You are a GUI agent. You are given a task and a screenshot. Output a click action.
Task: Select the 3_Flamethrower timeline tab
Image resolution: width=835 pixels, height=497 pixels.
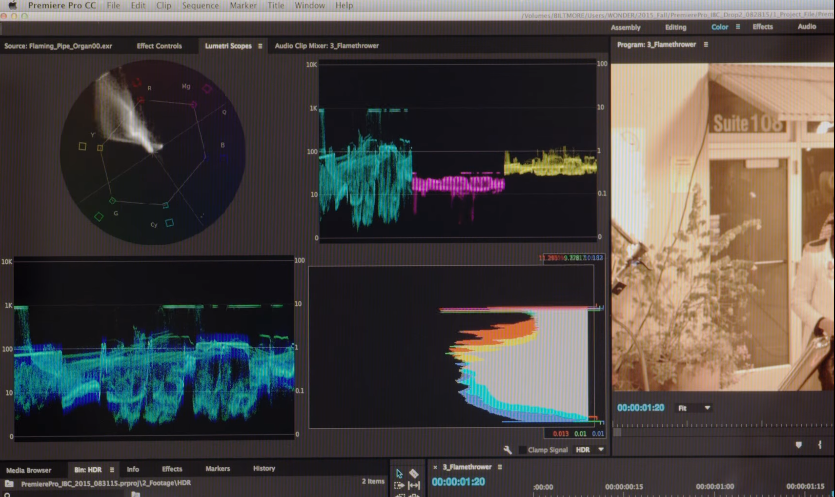point(467,467)
